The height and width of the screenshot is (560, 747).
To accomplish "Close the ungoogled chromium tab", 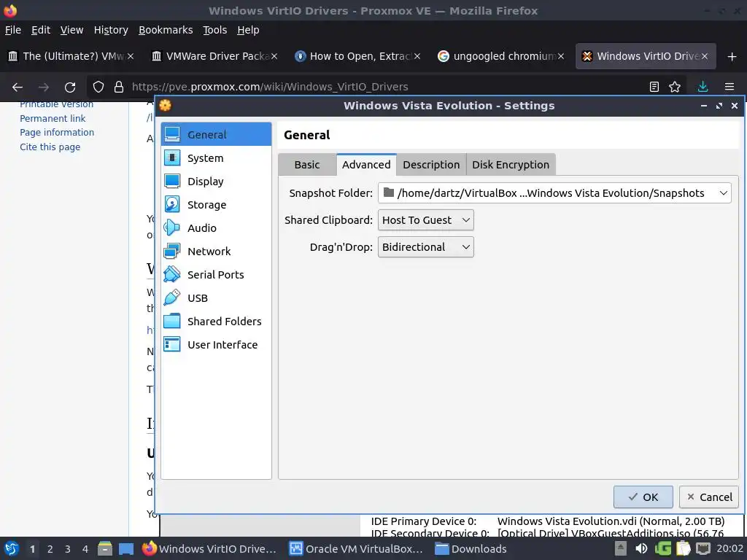I will click(561, 56).
